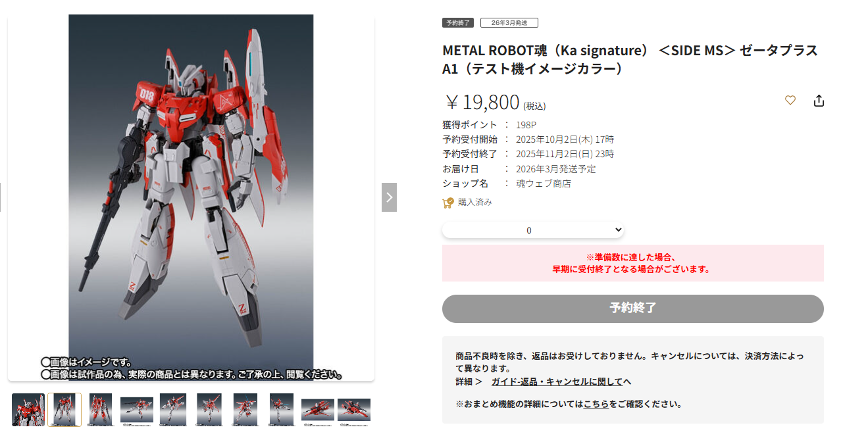Click the 26年3月発送 shipping tag
This screenshot has height=444, width=868.
pos(509,23)
